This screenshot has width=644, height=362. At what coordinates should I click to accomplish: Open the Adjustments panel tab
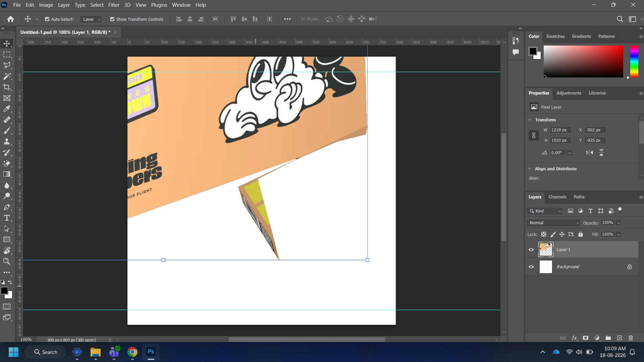(x=569, y=93)
